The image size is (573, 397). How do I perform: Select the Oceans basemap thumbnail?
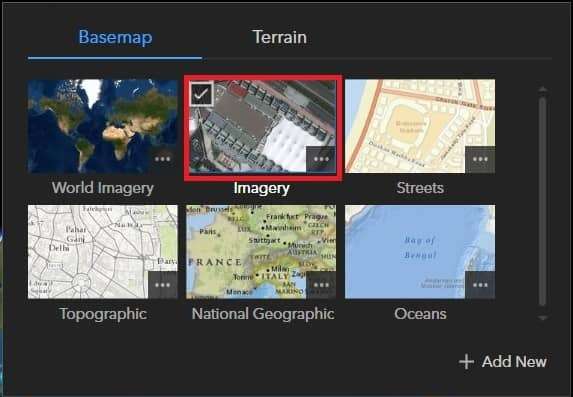(x=420, y=252)
